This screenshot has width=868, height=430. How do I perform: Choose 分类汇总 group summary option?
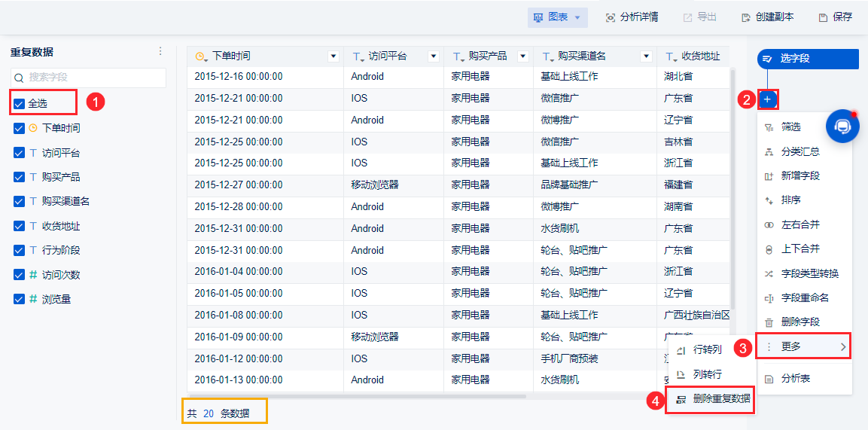804,151
